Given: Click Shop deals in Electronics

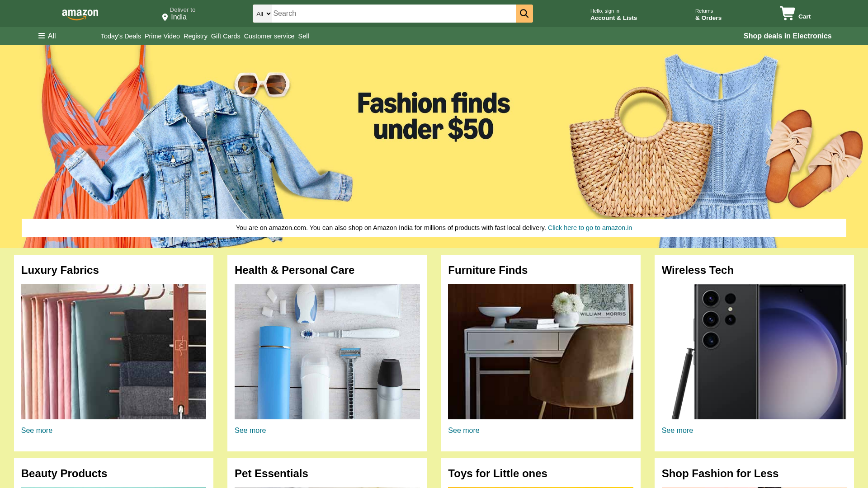Looking at the screenshot, I should click(x=788, y=36).
